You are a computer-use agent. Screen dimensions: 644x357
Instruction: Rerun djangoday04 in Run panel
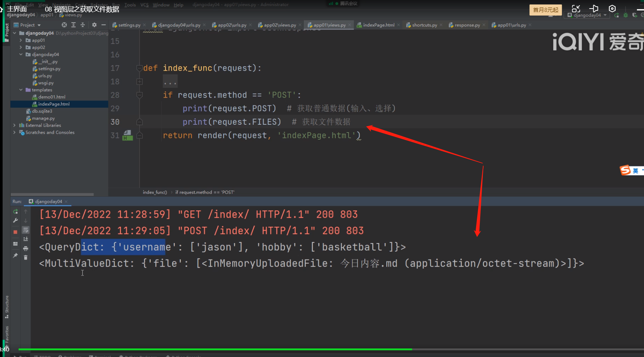[15, 211]
